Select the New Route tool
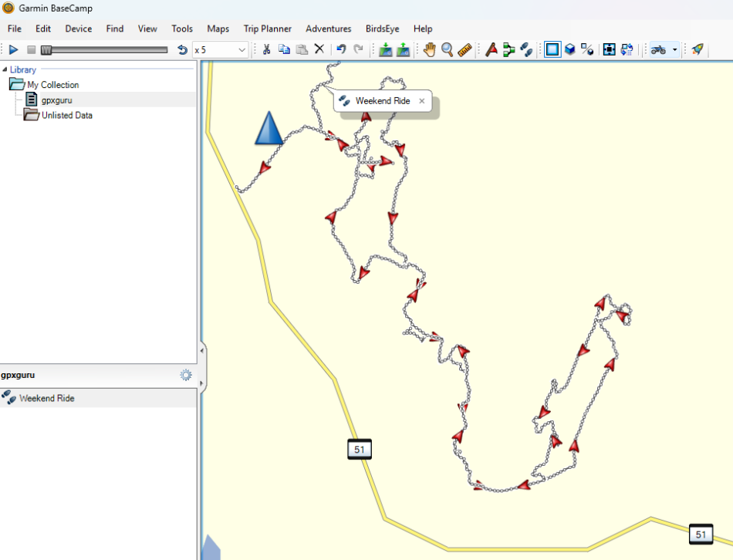The height and width of the screenshot is (560, 733). point(508,49)
